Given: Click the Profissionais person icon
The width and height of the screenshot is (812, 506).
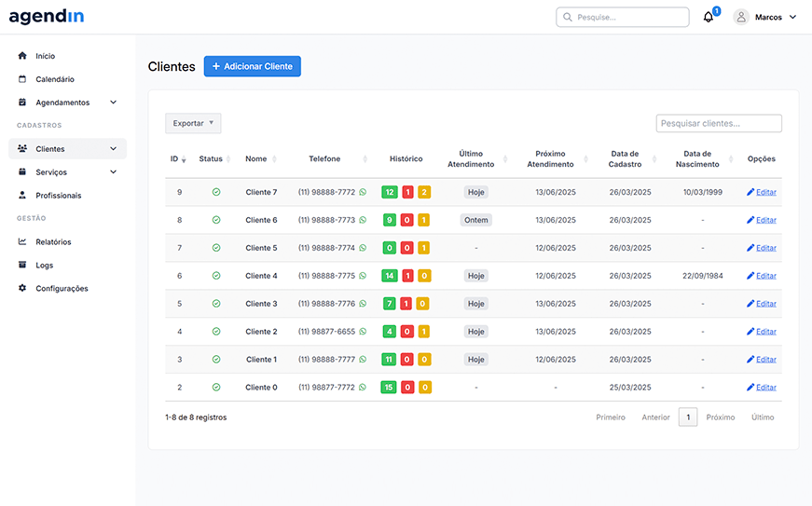Looking at the screenshot, I should click(x=22, y=195).
